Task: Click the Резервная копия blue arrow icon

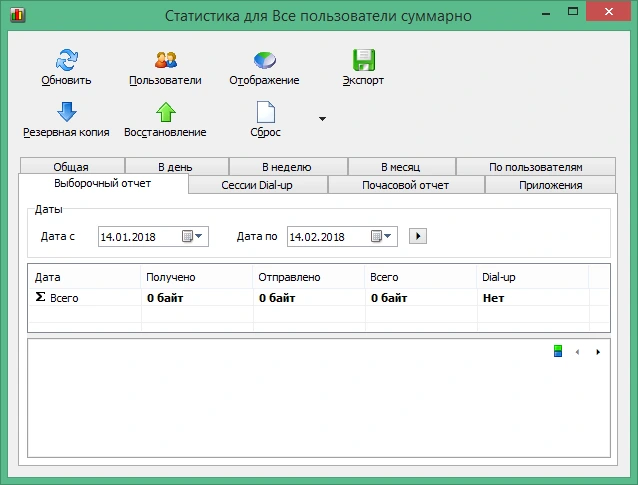Action: point(66,112)
